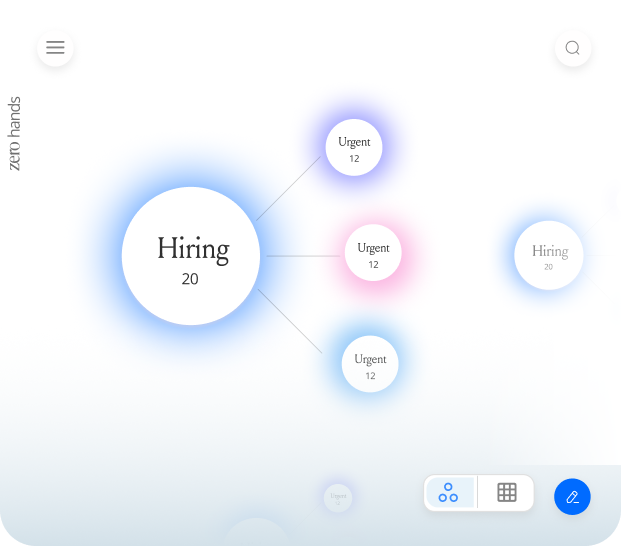Select the large Hiring 20 bubble
Image resolution: width=621 pixels, height=546 pixels.
pyautogui.click(x=191, y=256)
